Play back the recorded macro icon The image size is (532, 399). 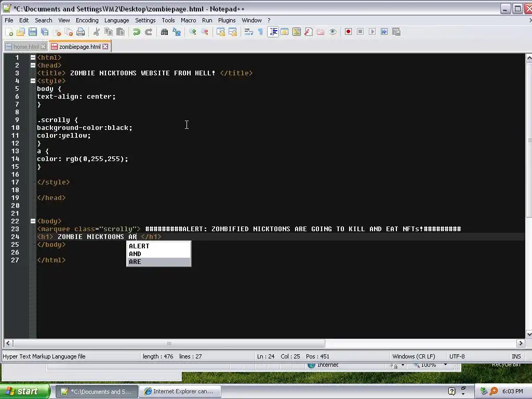click(x=372, y=32)
